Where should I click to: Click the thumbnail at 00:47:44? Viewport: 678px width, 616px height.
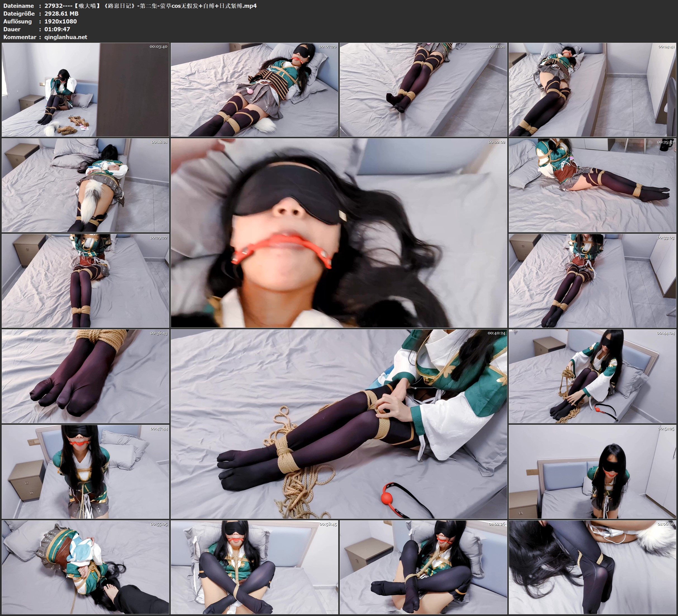coord(85,471)
